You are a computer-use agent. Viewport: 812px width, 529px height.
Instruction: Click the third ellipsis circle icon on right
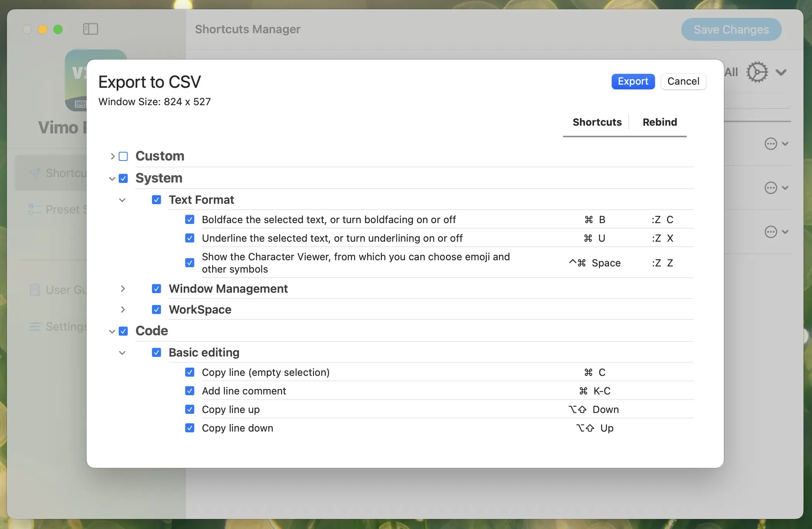pos(771,232)
